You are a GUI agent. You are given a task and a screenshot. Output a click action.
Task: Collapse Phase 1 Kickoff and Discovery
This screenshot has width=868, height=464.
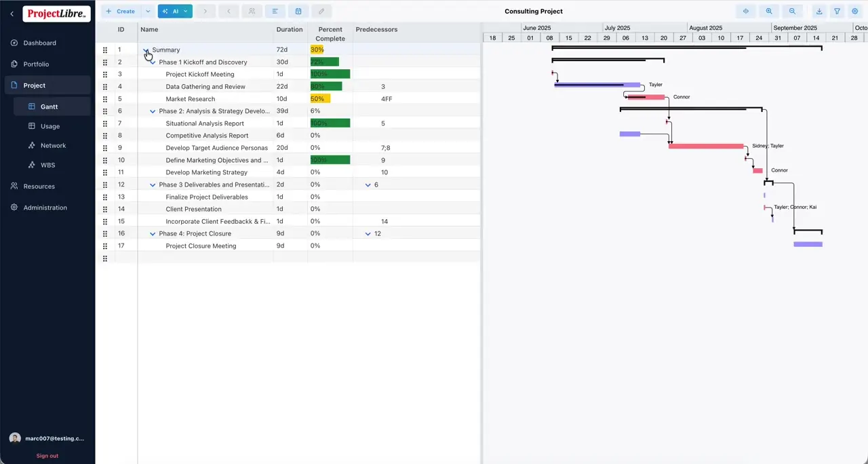click(153, 62)
